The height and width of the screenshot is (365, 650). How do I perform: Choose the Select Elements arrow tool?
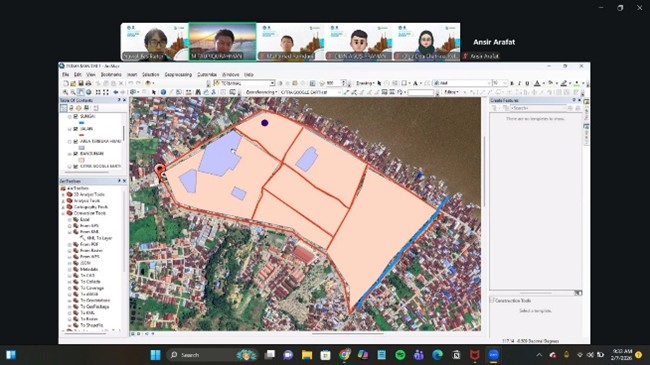[154, 92]
